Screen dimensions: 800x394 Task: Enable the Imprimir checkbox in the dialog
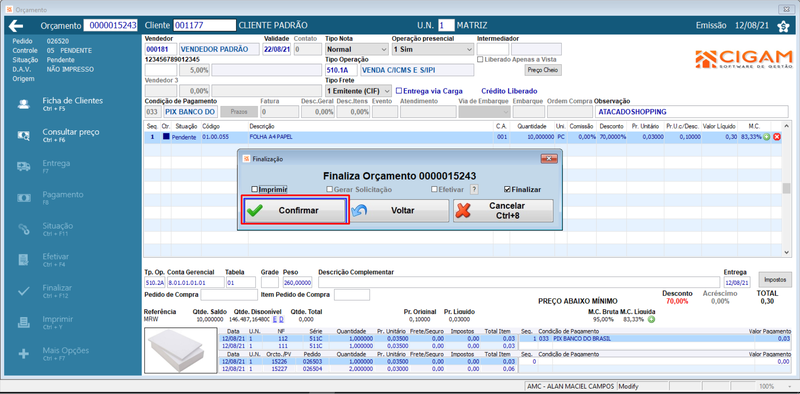click(x=255, y=189)
